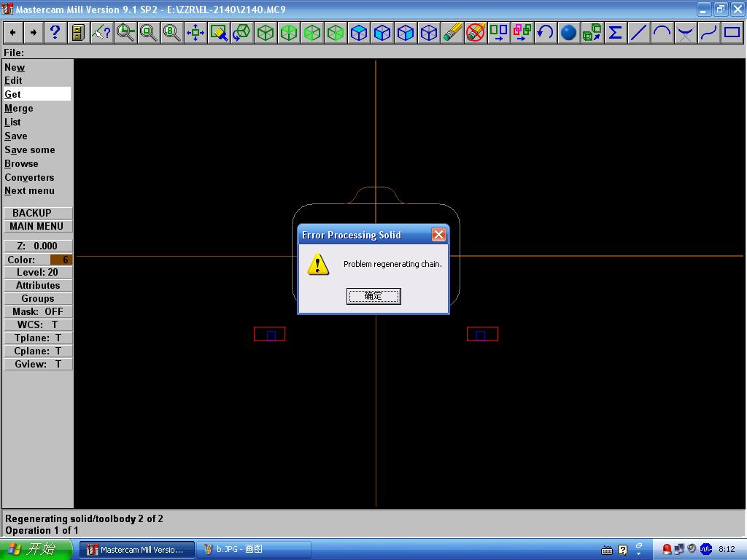Click the blue waveform tray icon
This screenshot has width=747, height=560.
(706, 549)
